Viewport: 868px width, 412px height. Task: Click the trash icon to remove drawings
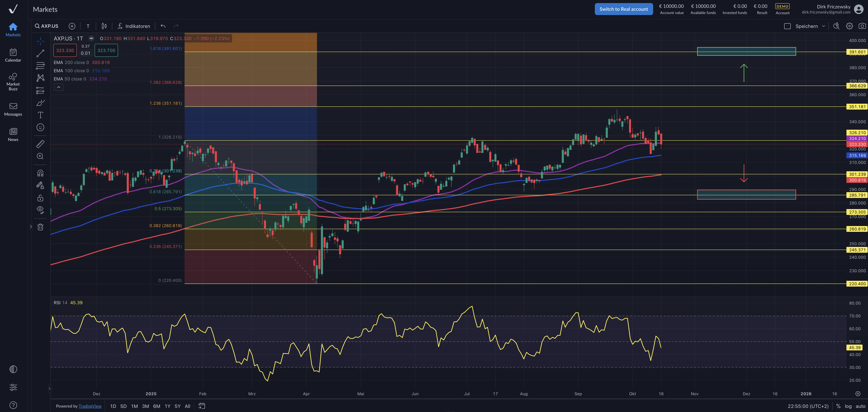(40, 227)
